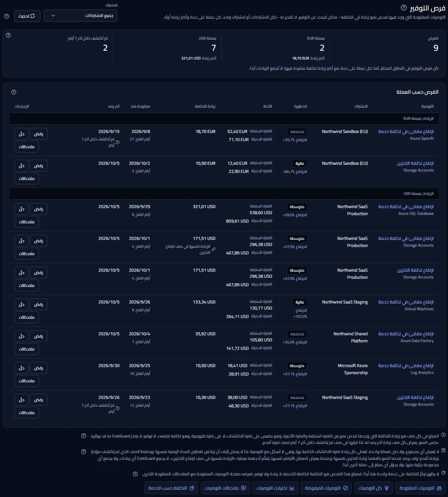The image size is (448, 497).
Task: Switch to التوصيات المرفوضة
Action: click(x=326, y=488)
